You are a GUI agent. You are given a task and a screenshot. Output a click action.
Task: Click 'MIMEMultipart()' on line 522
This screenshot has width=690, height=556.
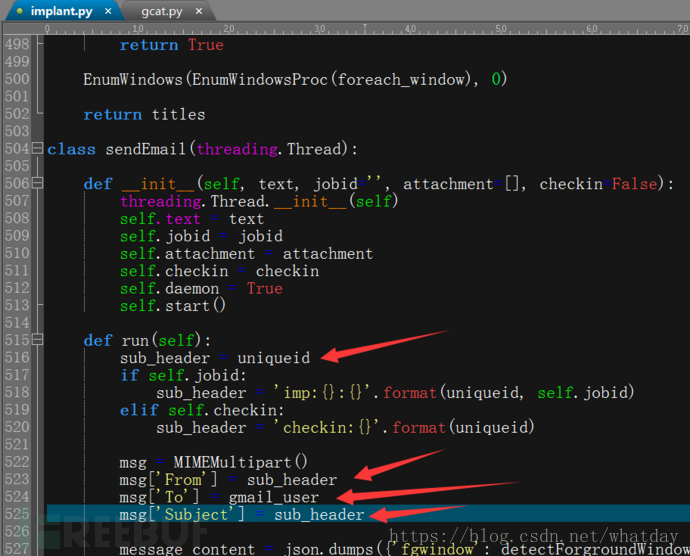(240, 462)
